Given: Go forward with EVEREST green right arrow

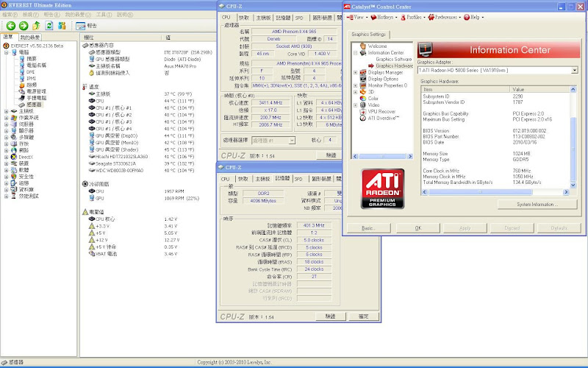Looking at the screenshot, I should [24, 26].
